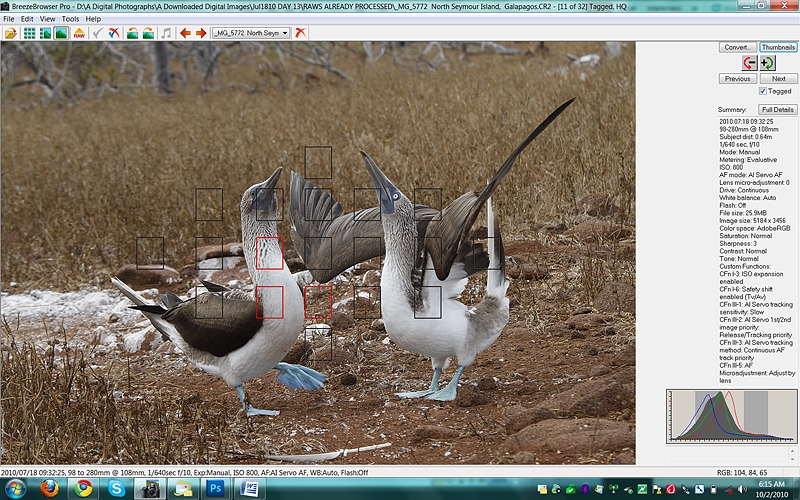The height and width of the screenshot is (500, 800).
Task: Click the blue-footed booby main image
Action: 318,253
